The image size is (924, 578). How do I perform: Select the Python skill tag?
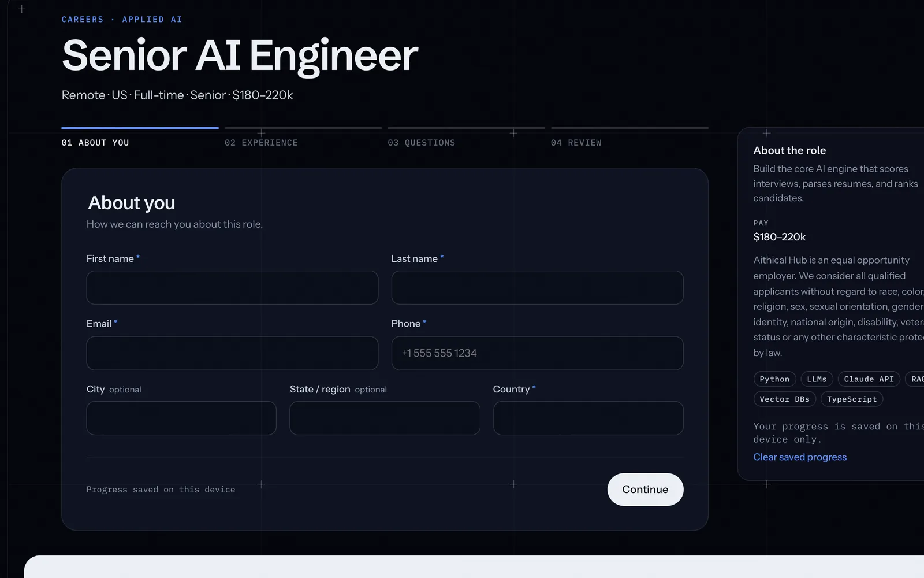(774, 379)
